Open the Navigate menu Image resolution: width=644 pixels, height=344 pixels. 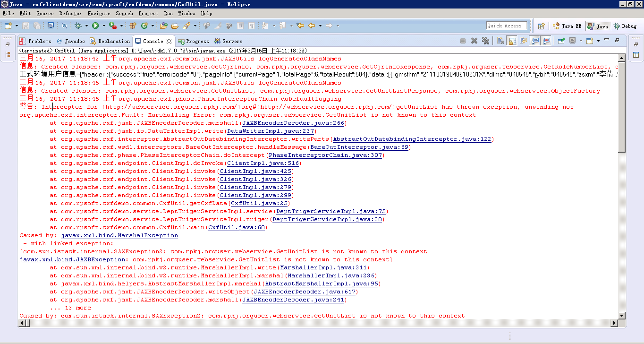[x=99, y=14]
